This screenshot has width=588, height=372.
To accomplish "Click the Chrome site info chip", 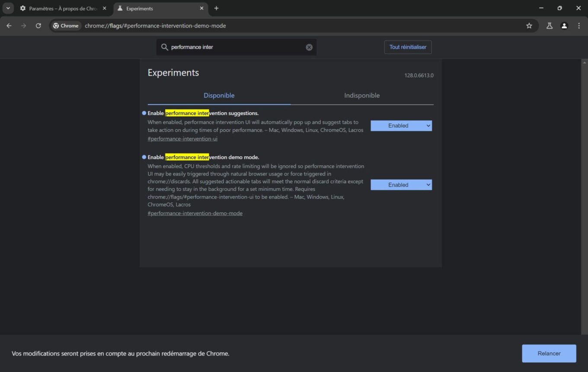I will pyautogui.click(x=66, y=26).
